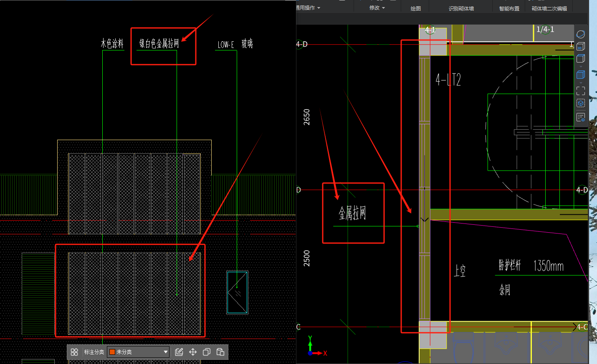
Task: Click the XY coordinate axis indicator
Action: [316, 346]
